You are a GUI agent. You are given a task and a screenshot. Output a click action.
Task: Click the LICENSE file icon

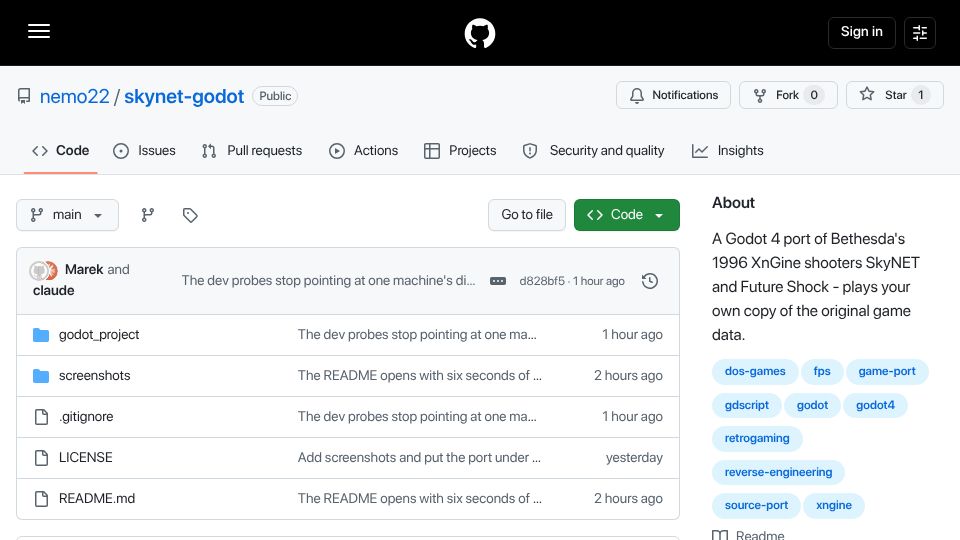(x=41, y=458)
